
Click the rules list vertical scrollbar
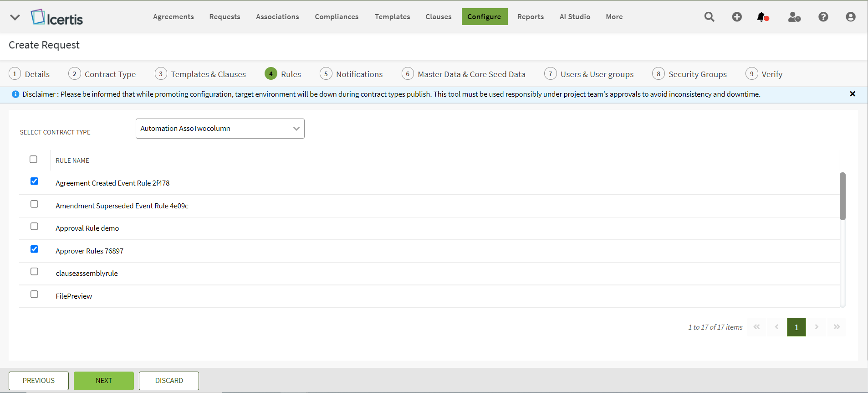click(x=842, y=196)
